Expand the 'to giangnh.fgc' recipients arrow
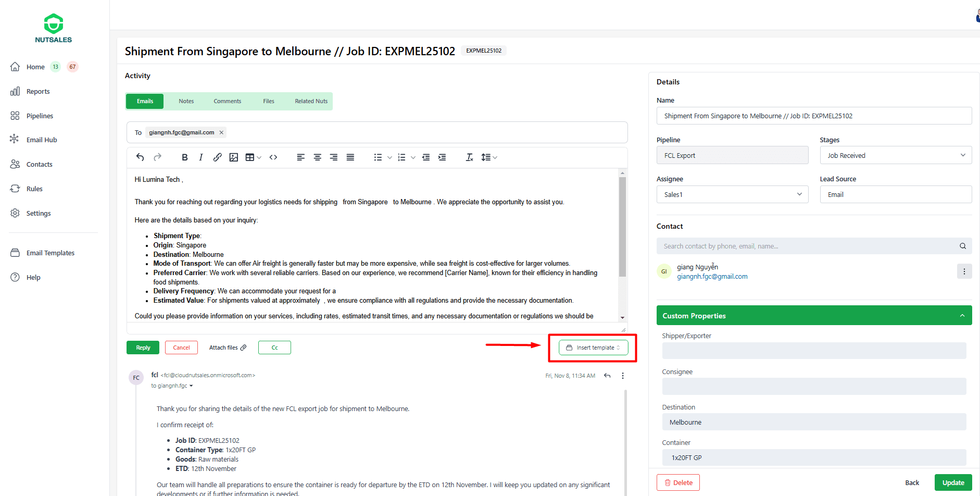The width and height of the screenshot is (980, 496). pyautogui.click(x=191, y=386)
